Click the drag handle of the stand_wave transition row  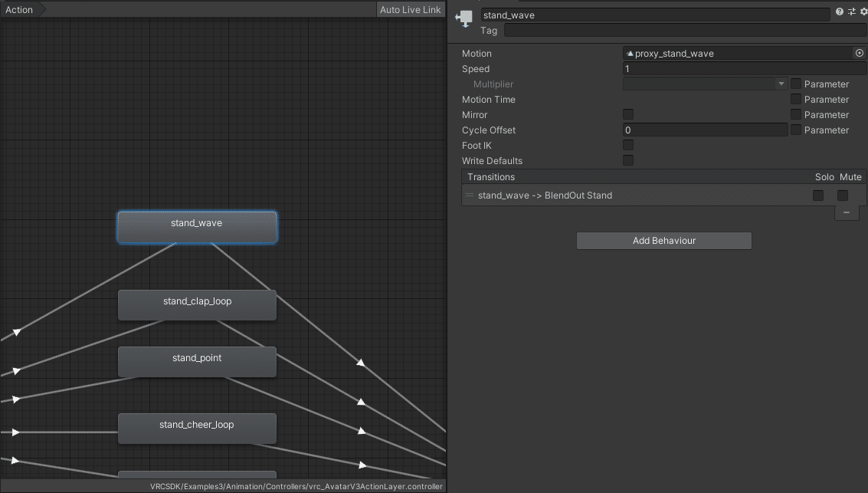(x=470, y=195)
